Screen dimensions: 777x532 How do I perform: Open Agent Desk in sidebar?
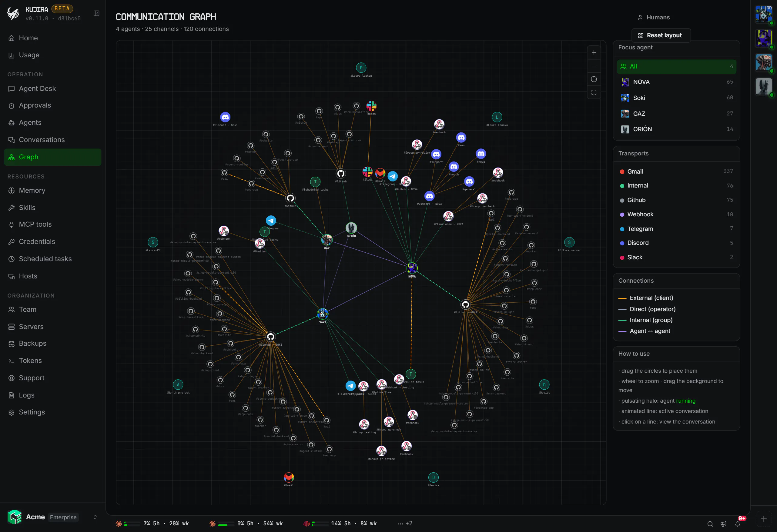[52, 88]
